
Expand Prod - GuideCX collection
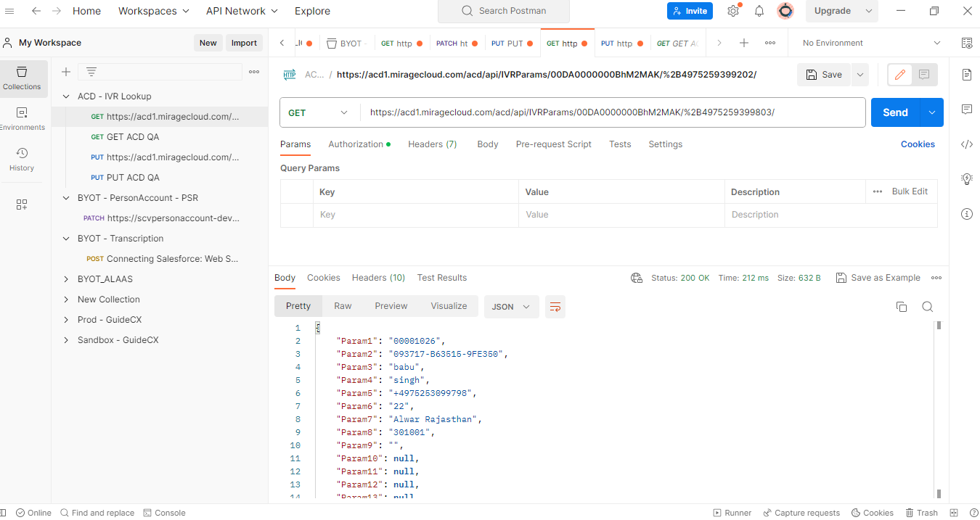click(x=67, y=320)
